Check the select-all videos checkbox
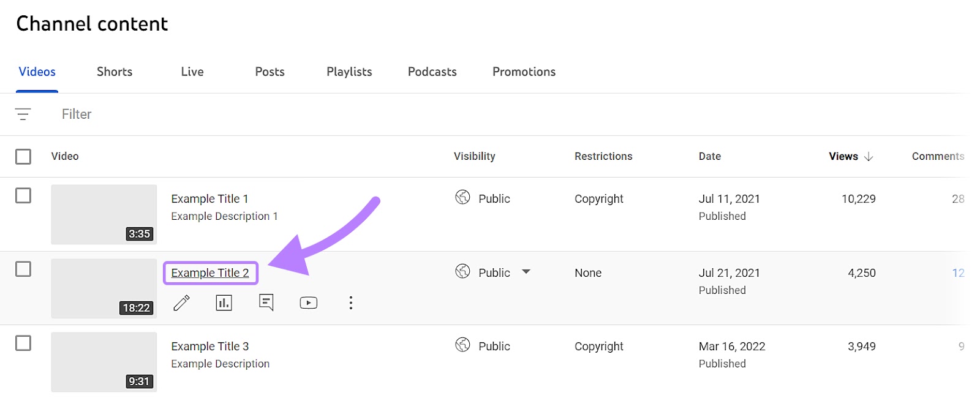The width and height of the screenshot is (980, 398). pyautogui.click(x=23, y=157)
